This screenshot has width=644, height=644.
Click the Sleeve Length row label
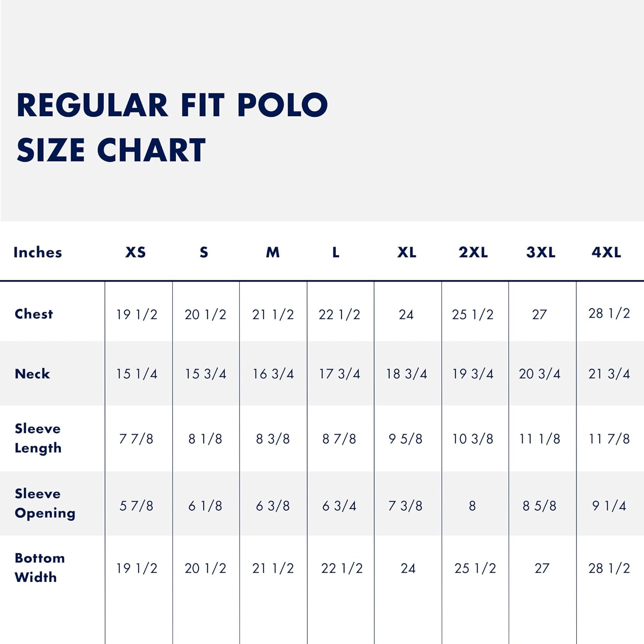tap(38, 438)
